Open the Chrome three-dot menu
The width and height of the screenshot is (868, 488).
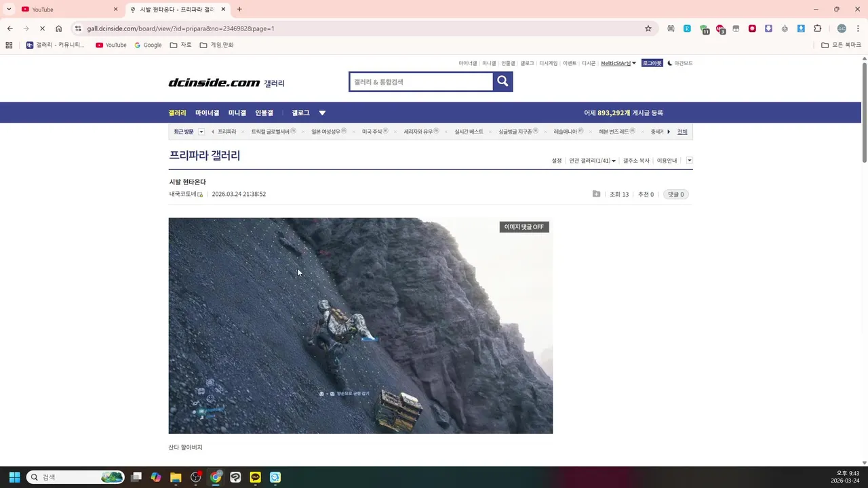(x=858, y=28)
